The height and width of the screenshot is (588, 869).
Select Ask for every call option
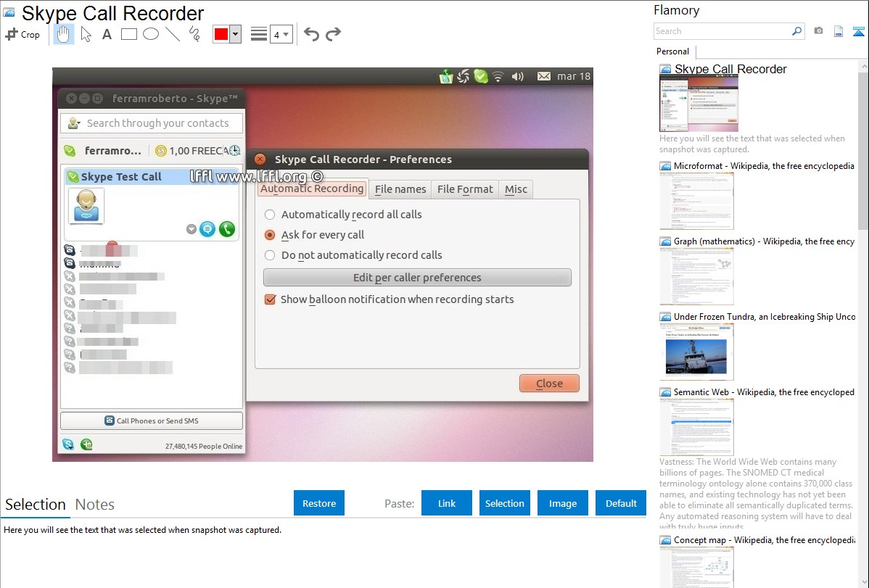(x=270, y=235)
